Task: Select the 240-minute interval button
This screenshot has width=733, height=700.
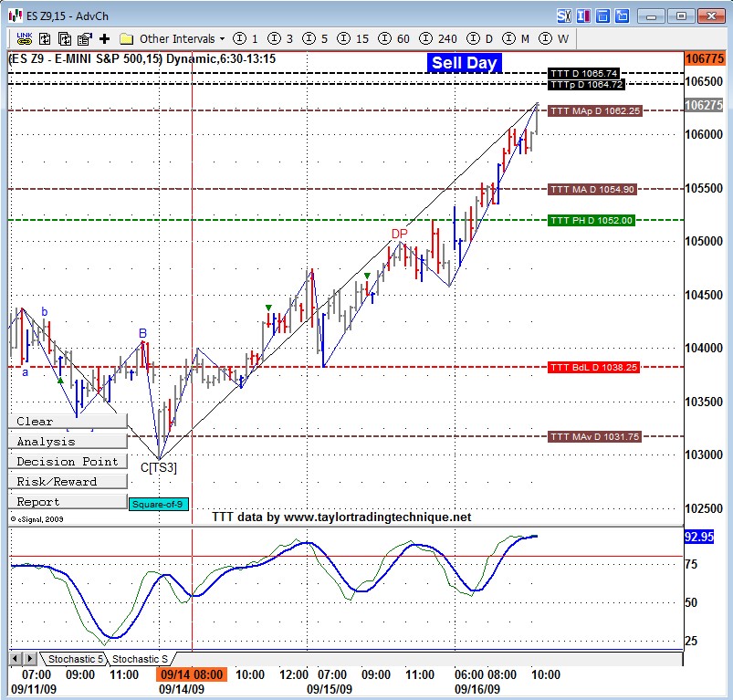Action: coord(438,38)
